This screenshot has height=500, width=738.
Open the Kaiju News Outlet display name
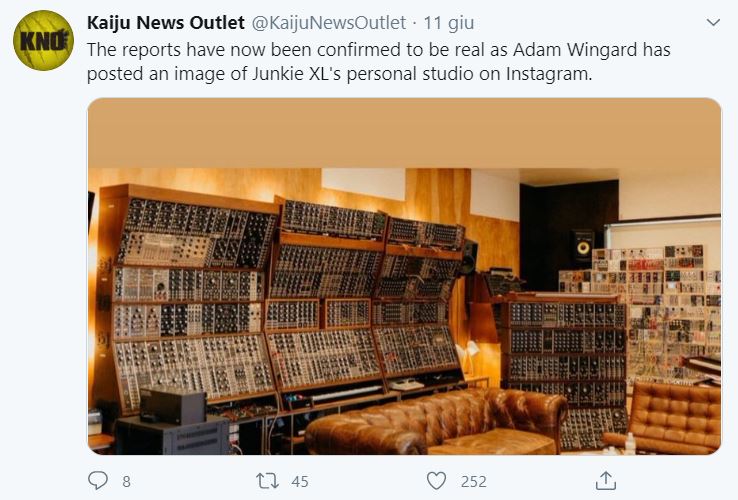[x=166, y=23]
